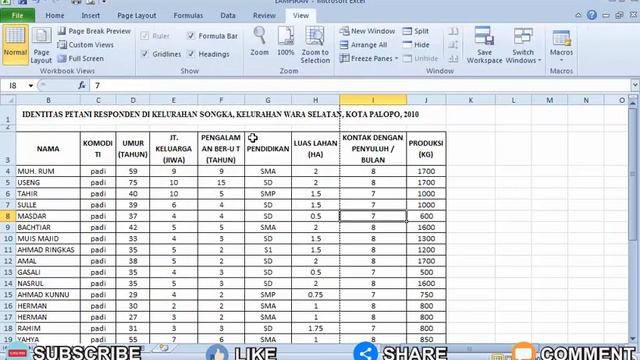Select age value 75 for USENG
Screen dimensions: 640x360
(133, 182)
